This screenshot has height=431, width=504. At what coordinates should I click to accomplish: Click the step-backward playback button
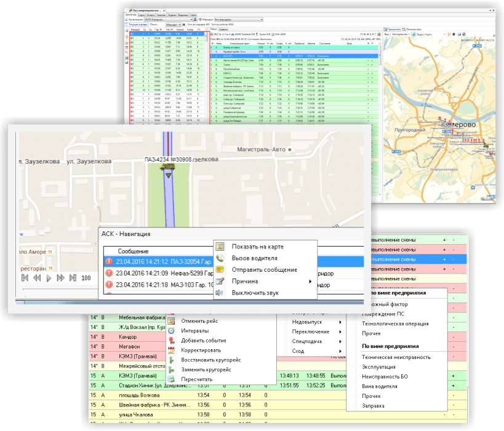click(37, 278)
